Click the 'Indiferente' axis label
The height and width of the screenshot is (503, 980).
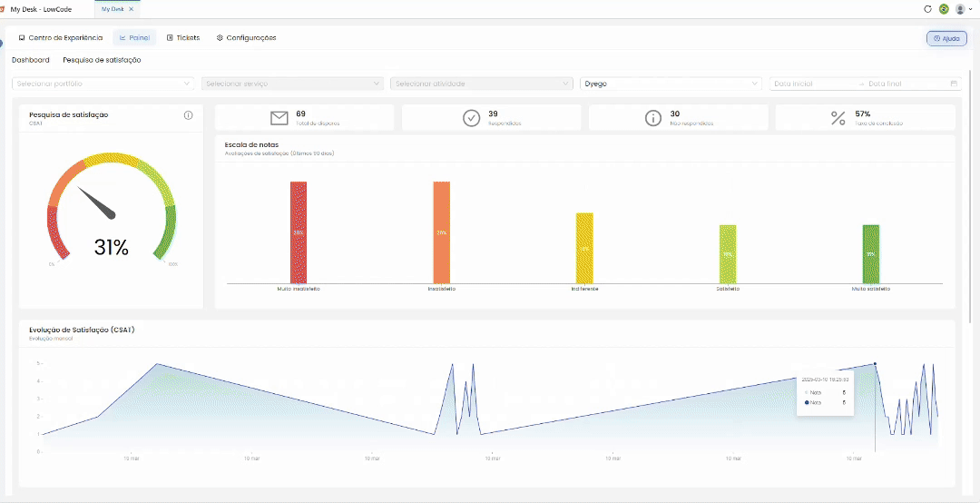pyautogui.click(x=584, y=290)
